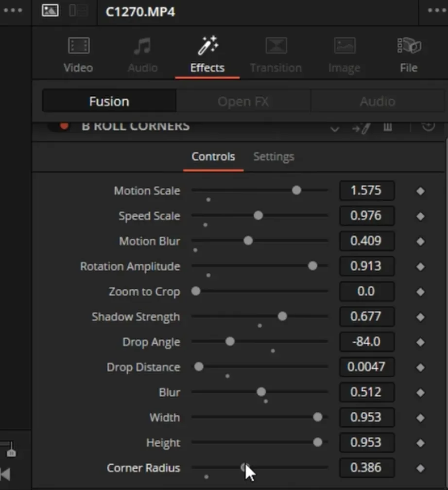Jump to the first frame with skip-back icon
This screenshot has height=490, width=448.
(x=5, y=474)
